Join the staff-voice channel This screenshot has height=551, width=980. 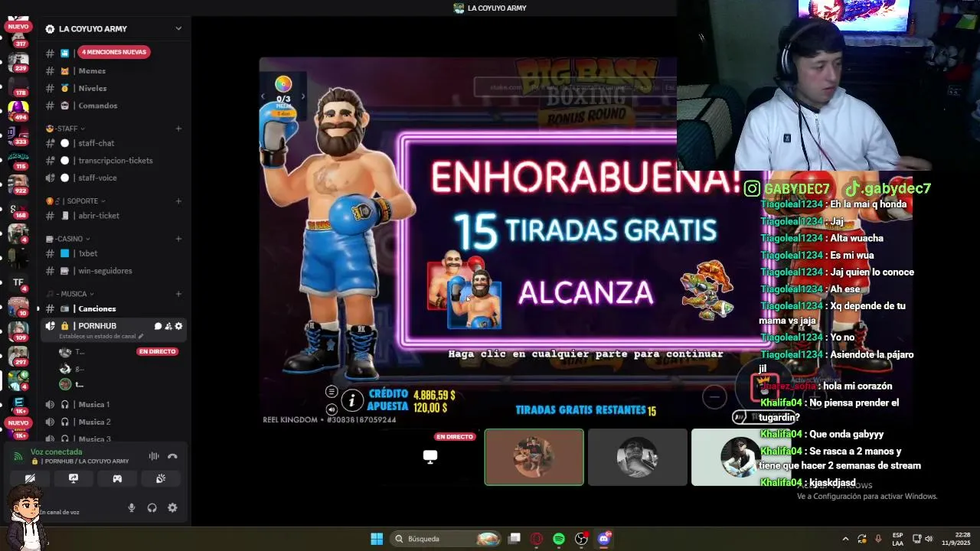point(113,178)
